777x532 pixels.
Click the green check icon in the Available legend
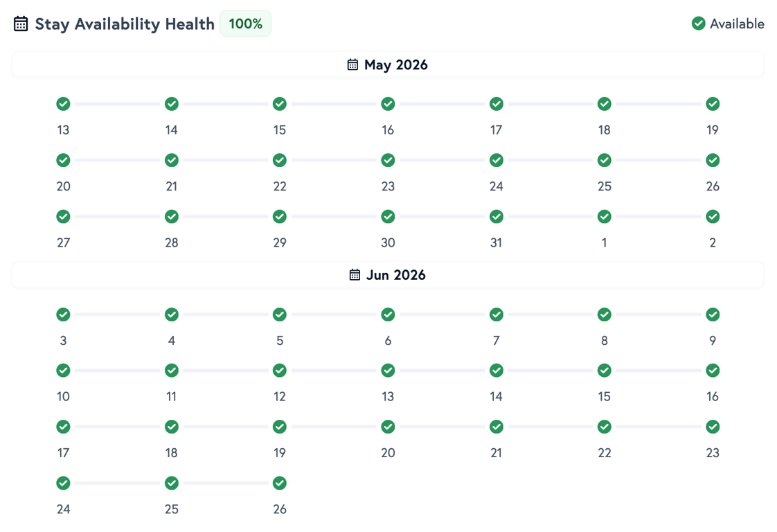click(x=699, y=23)
